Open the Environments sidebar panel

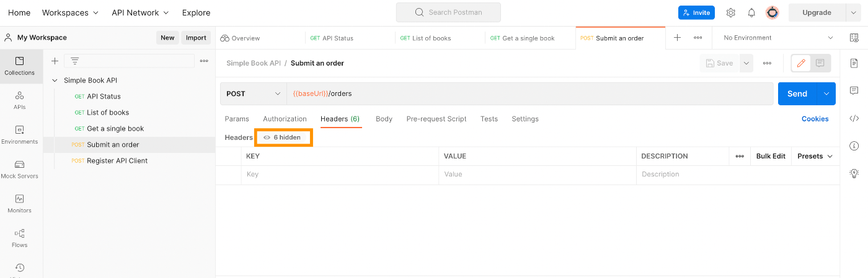pyautogui.click(x=19, y=135)
